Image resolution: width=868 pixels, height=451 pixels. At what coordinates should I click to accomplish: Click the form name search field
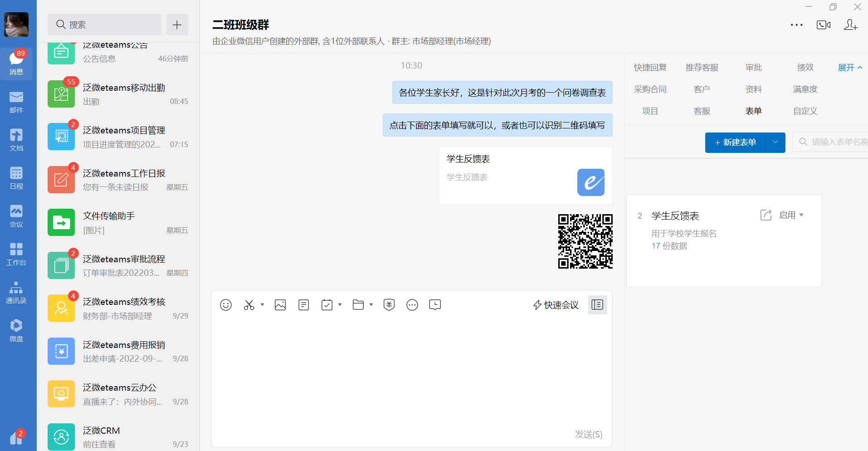pos(831,142)
